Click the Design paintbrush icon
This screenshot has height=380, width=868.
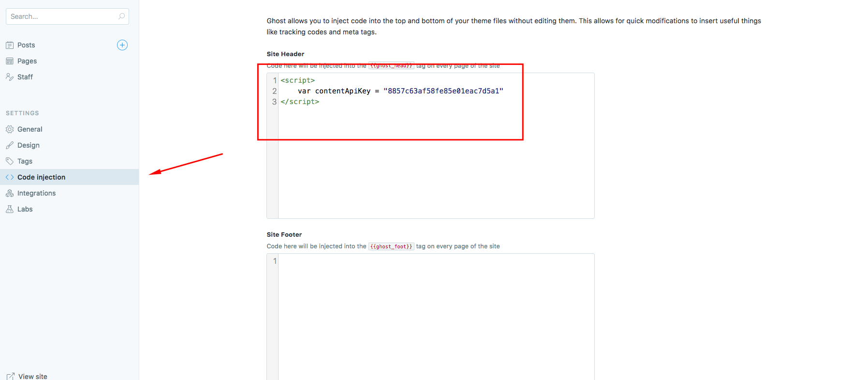coord(10,145)
